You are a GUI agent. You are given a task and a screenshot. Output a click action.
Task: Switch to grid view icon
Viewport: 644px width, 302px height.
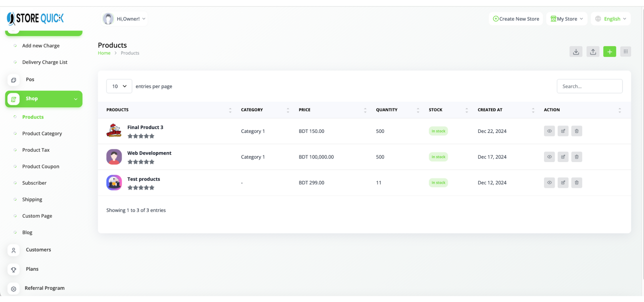[x=626, y=52]
